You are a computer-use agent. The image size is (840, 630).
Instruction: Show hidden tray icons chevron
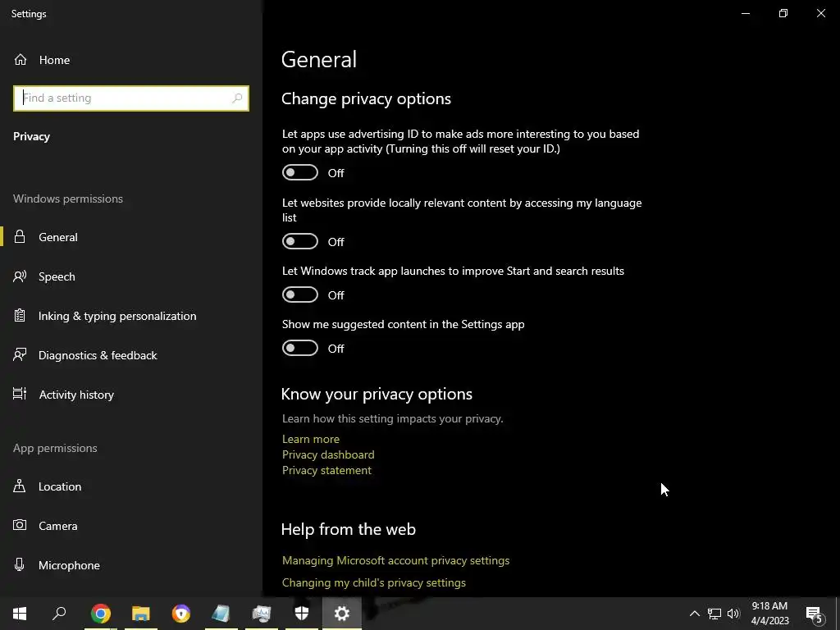pos(694,614)
